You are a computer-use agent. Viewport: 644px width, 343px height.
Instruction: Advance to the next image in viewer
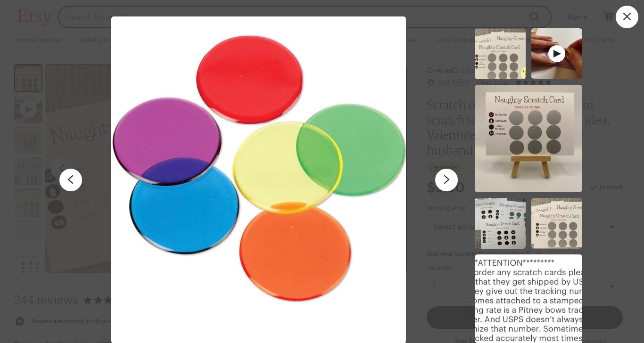coord(446,180)
